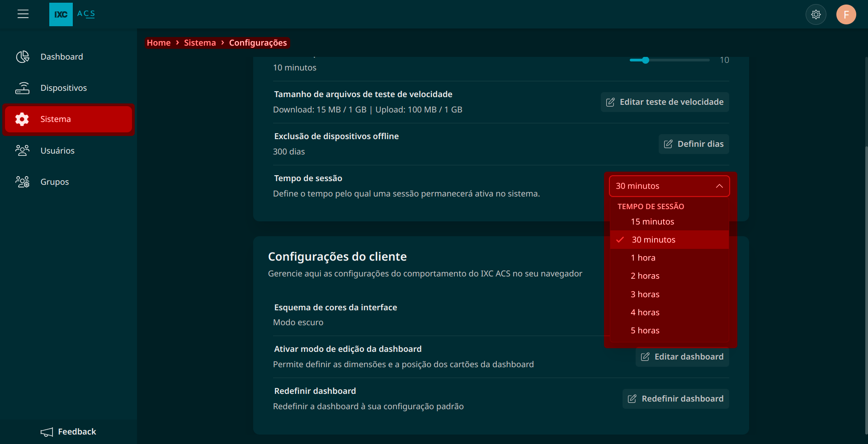The height and width of the screenshot is (444, 868).
Task: Click Ativar modo de edição da dashboard label
Action: (x=348, y=349)
